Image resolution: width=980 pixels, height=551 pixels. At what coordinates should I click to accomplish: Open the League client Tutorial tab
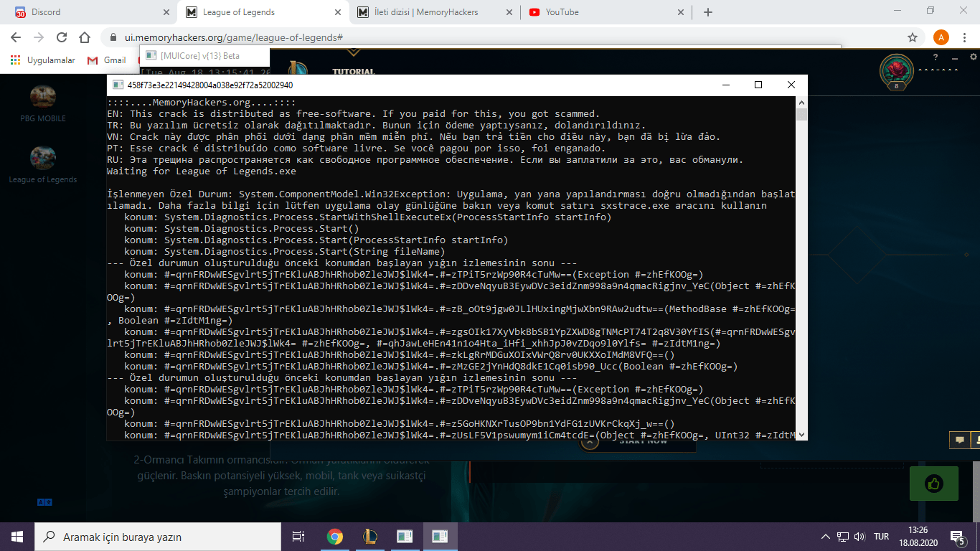click(354, 72)
